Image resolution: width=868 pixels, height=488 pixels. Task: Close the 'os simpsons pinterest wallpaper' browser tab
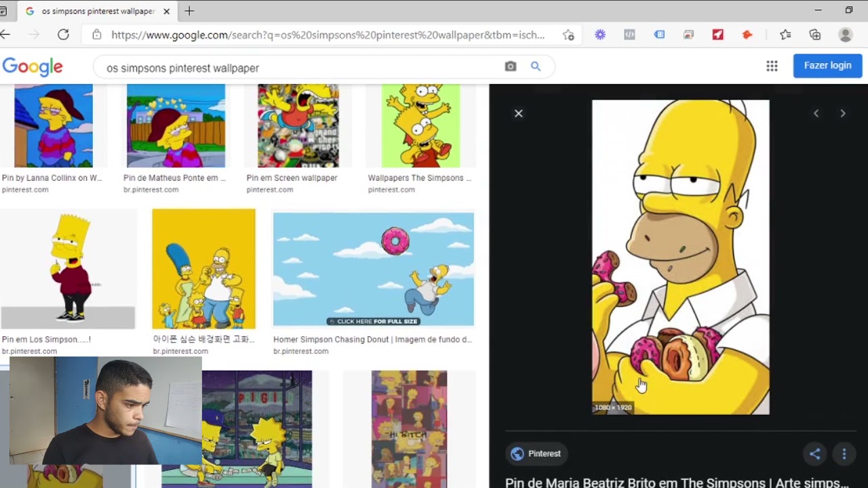167,12
